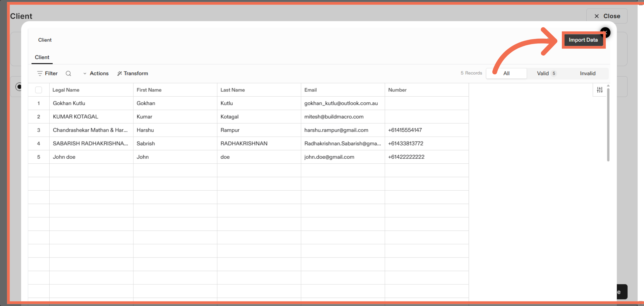
Task: Check the select-all checkbox in the header row
Action: (39, 90)
